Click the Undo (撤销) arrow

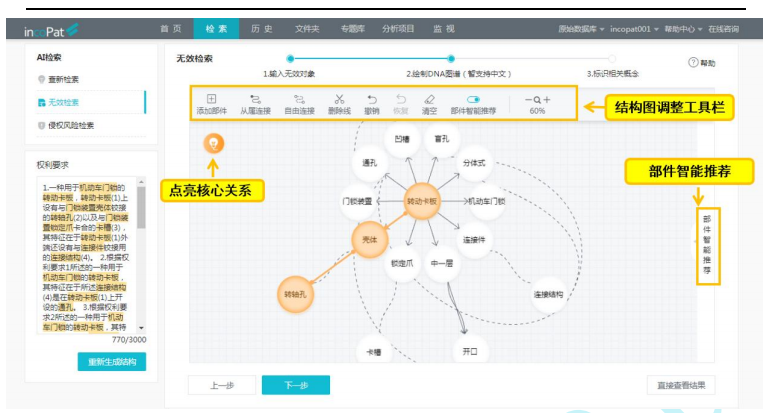point(372,105)
